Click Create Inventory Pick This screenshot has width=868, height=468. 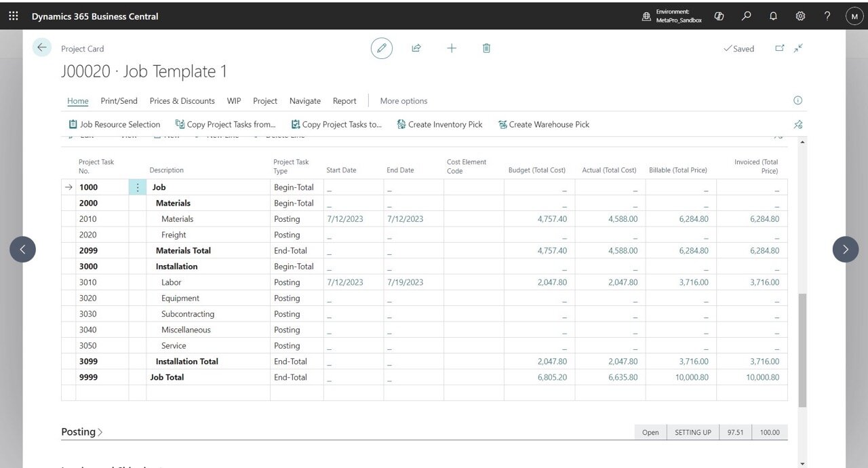[x=439, y=125]
